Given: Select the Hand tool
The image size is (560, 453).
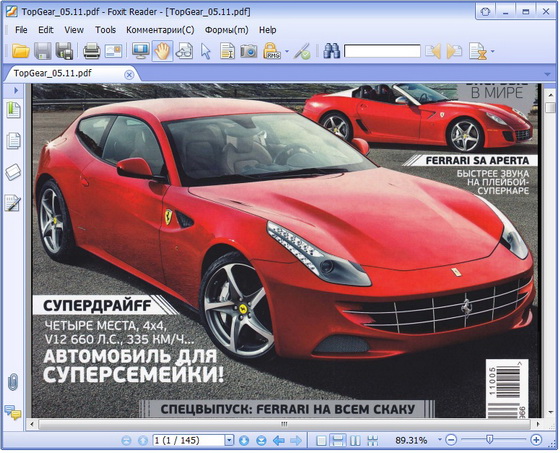Looking at the screenshot, I should (162, 51).
